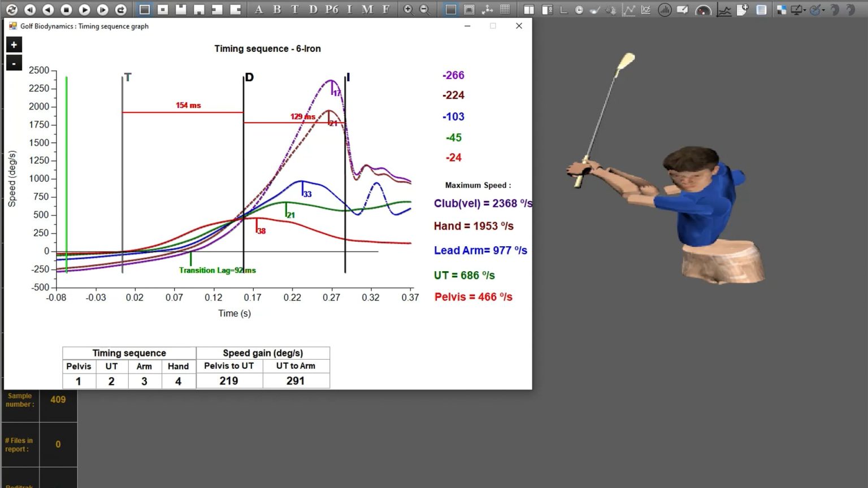Viewport: 868px width, 488px height.
Task: Toggle zoom-in magnifier mode
Action: point(407,10)
